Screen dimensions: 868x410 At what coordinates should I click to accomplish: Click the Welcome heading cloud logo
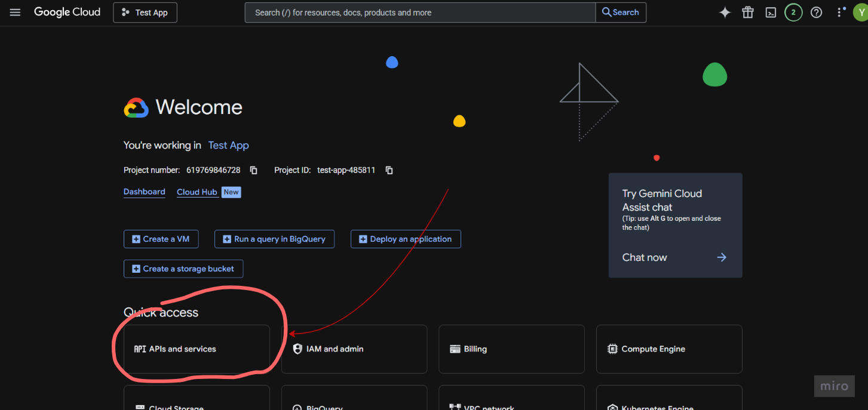click(x=136, y=107)
